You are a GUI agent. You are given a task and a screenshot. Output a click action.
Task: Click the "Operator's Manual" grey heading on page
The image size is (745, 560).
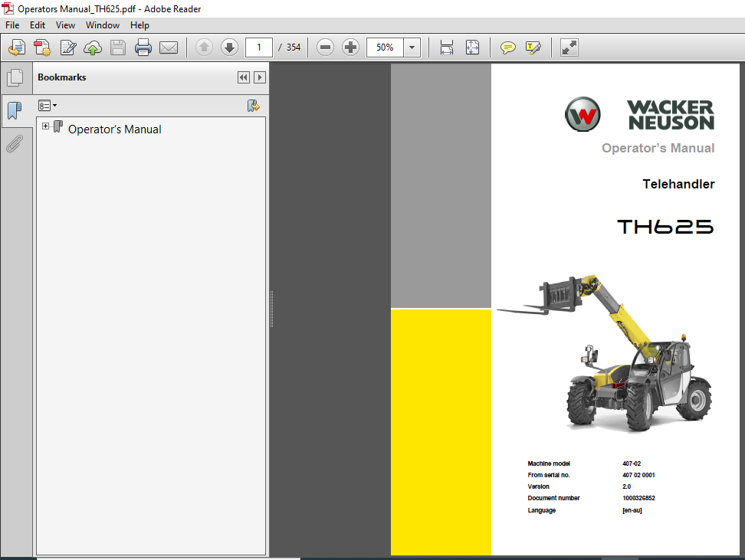(x=658, y=148)
